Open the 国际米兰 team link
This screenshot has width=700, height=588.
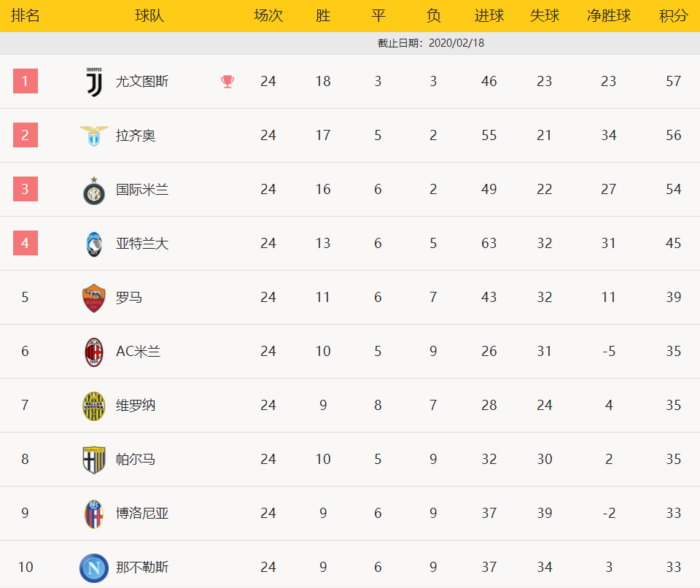pyautogui.click(x=142, y=190)
